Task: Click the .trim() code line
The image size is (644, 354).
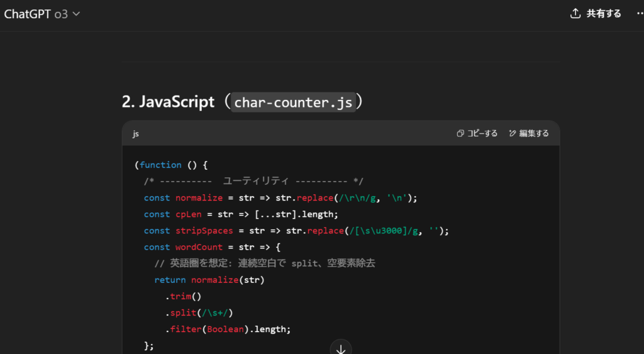Action: [x=183, y=297]
